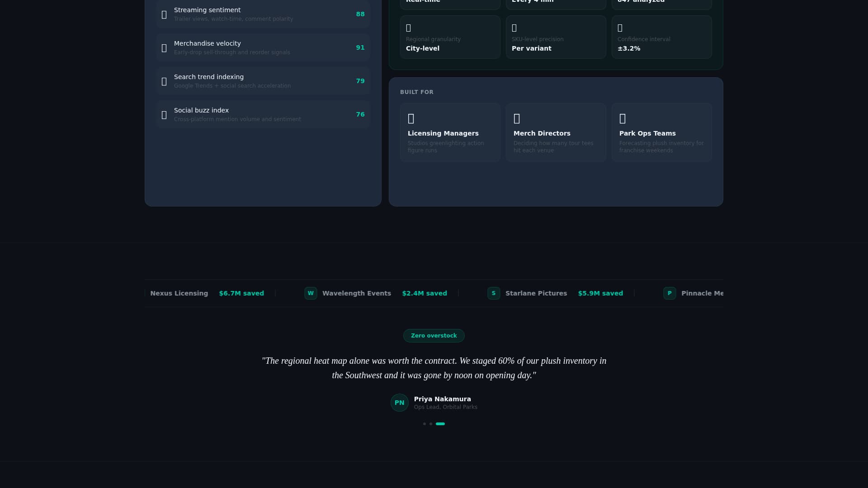Click the Starlane Pictures logo badge
Screen dimensions: 868x488
click(x=493, y=293)
